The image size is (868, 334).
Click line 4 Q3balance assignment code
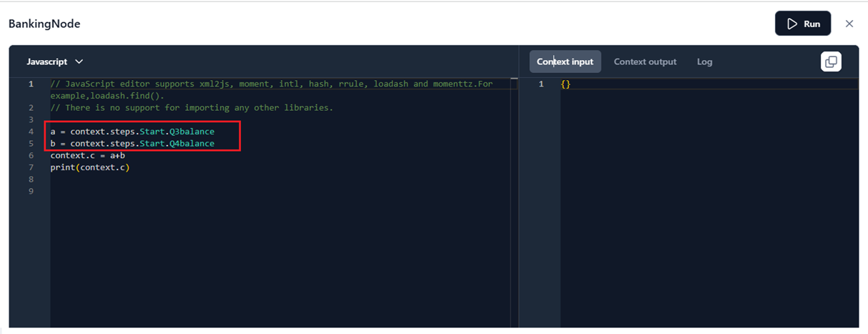point(132,132)
